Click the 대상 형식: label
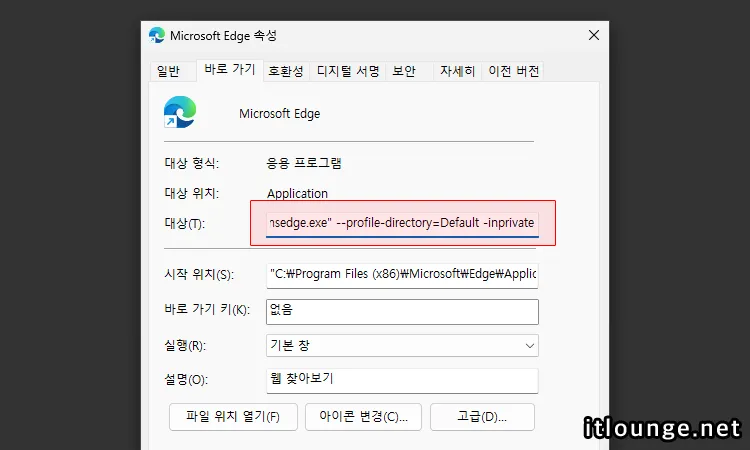750x450 pixels. 191,164
